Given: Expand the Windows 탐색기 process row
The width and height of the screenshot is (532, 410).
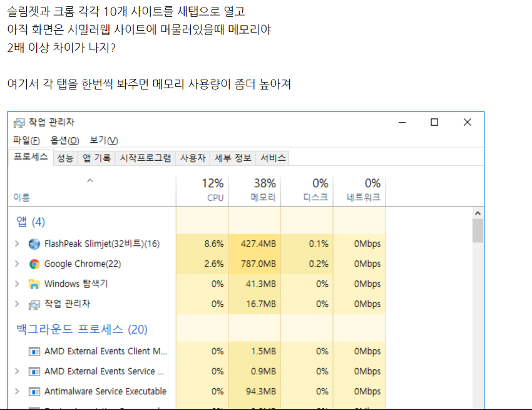Looking at the screenshot, I should point(17,285).
